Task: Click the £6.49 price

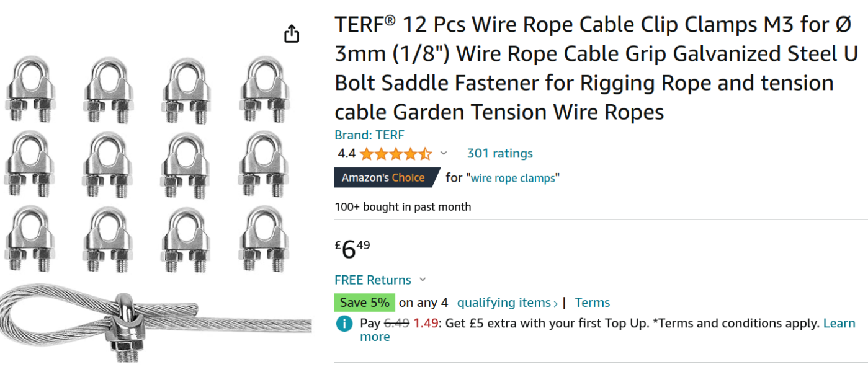Action: coord(352,249)
